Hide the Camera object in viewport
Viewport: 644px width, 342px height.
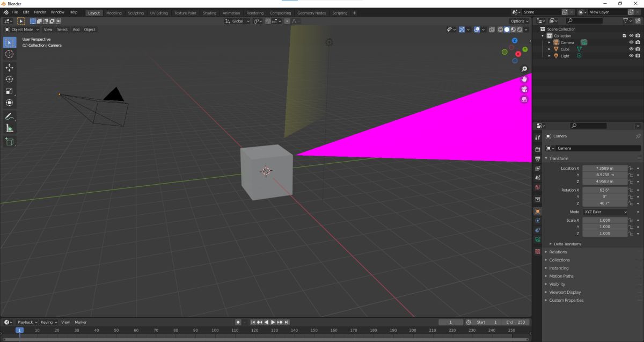(x=631, y=42)
